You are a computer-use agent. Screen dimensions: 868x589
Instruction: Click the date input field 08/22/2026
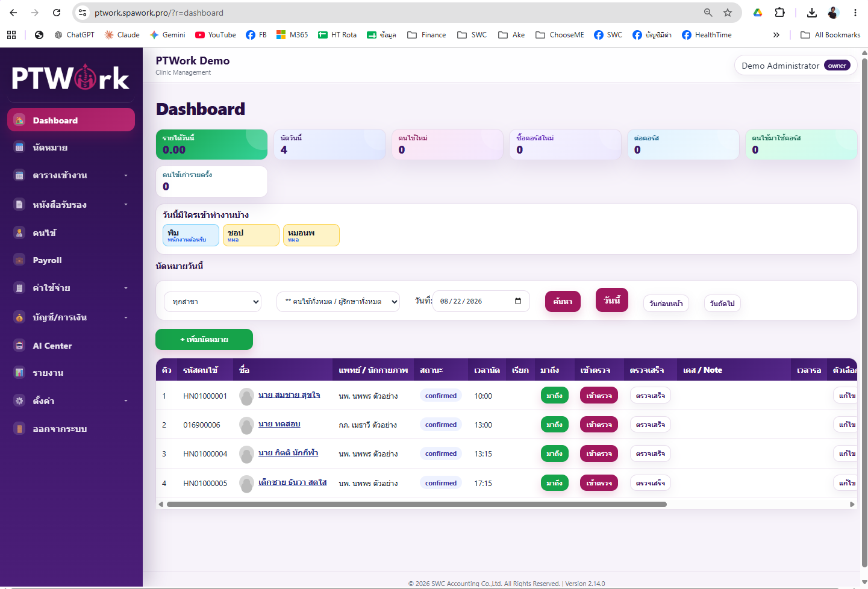click(x=481, y=301)
